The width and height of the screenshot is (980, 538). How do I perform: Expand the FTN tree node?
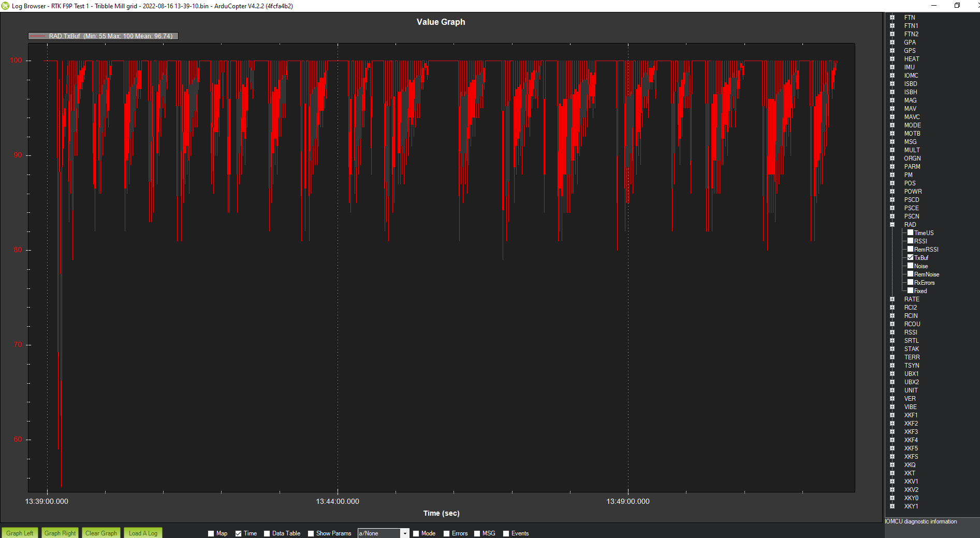(x=892, y=17)
